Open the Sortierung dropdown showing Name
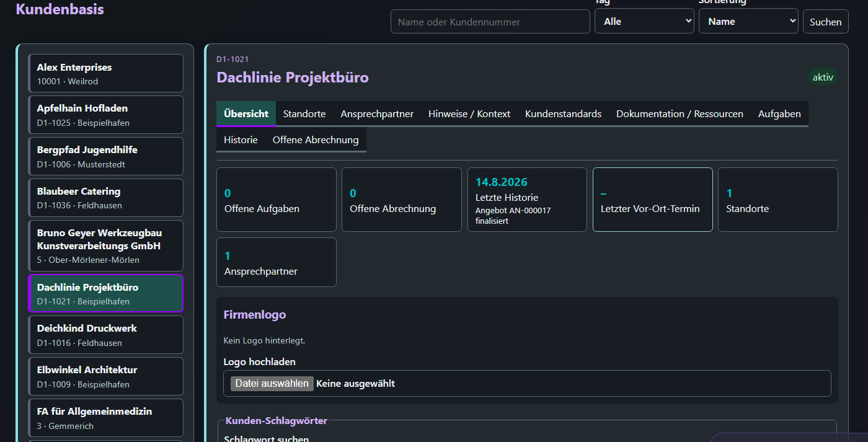The image size is (868, 442). click(748, 21)
